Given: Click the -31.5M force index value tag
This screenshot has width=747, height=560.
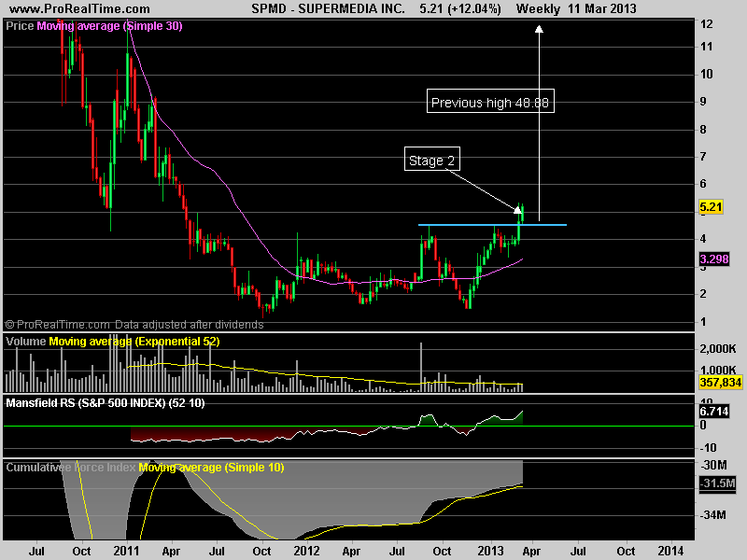Looking at the screenshot, I should coord(717,483).
